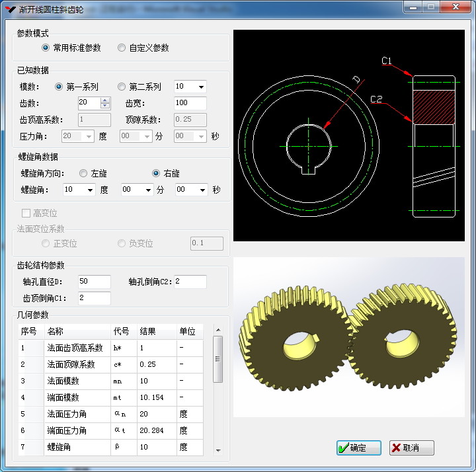
Task: Click the application logo icon in title bar
Action: [x=11, y=9]
